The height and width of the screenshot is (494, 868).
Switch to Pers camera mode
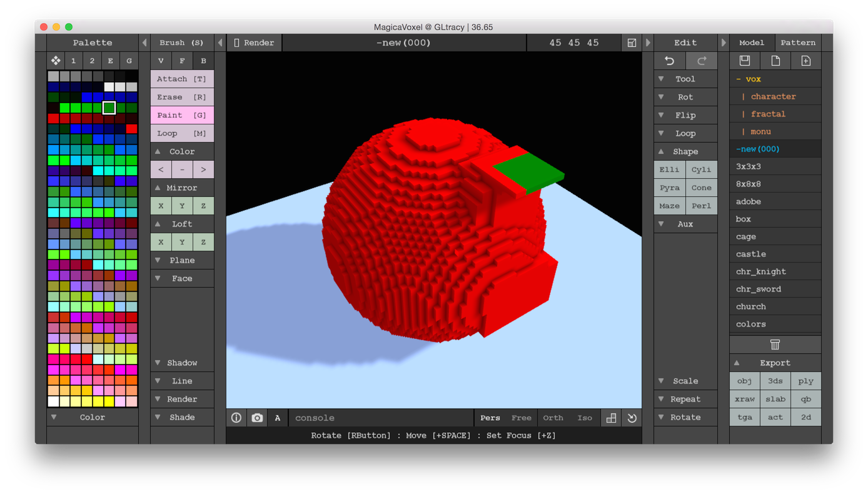coord(490,418)
